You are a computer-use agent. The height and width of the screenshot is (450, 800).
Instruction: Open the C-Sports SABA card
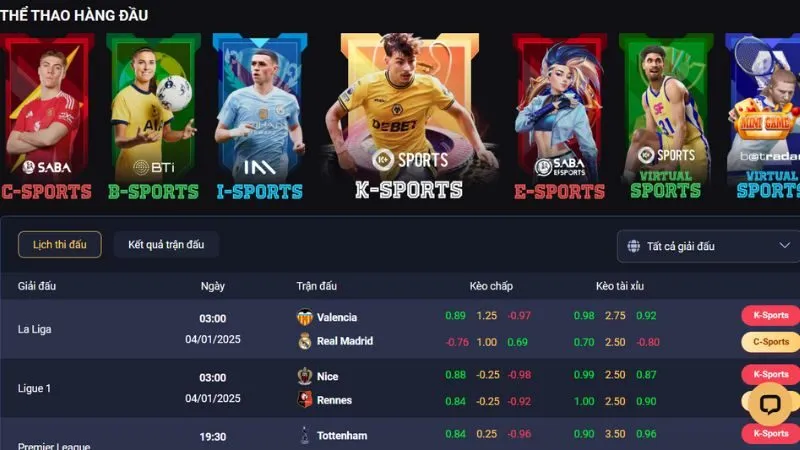pyautogui.click(x=47, y=116)
